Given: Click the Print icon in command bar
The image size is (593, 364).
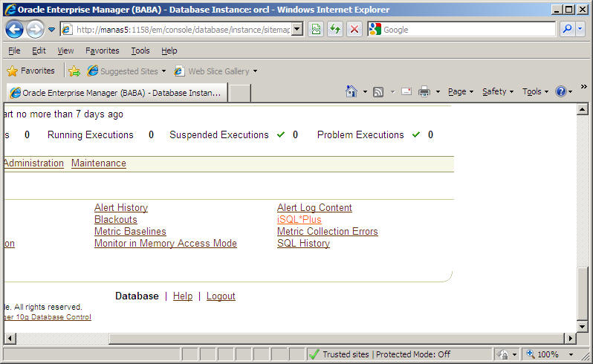Looking at the screenshot, I should click(424, 91).
